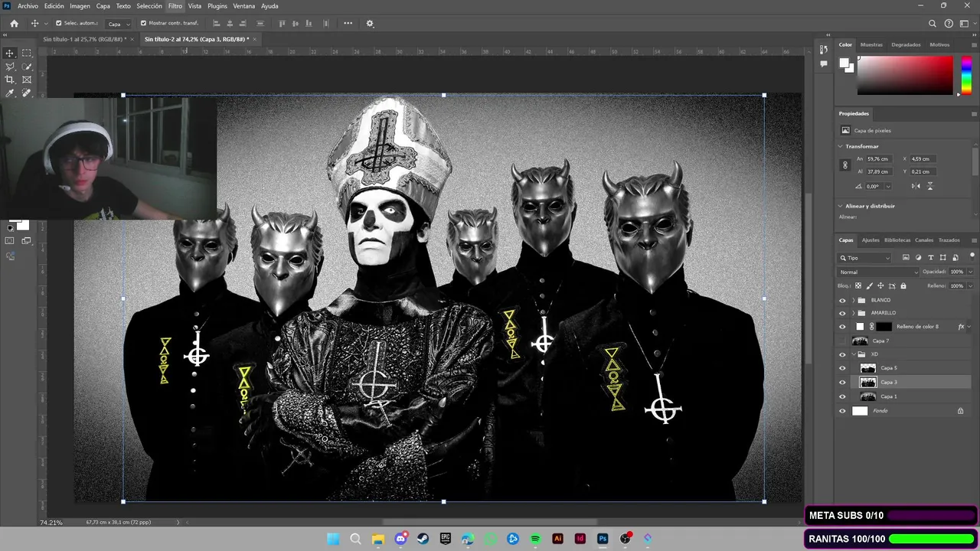Expand the BLANCO group

(853, 300)
